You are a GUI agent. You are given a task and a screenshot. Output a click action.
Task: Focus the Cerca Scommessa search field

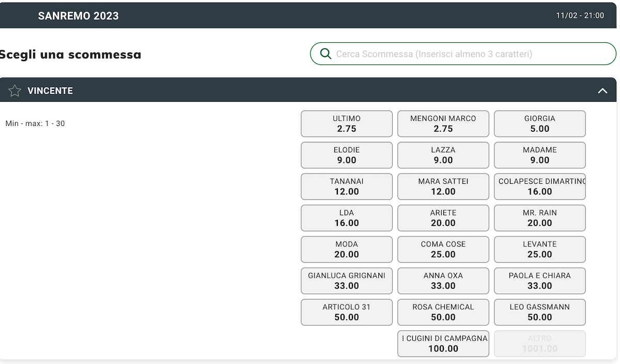click(463, 54)
